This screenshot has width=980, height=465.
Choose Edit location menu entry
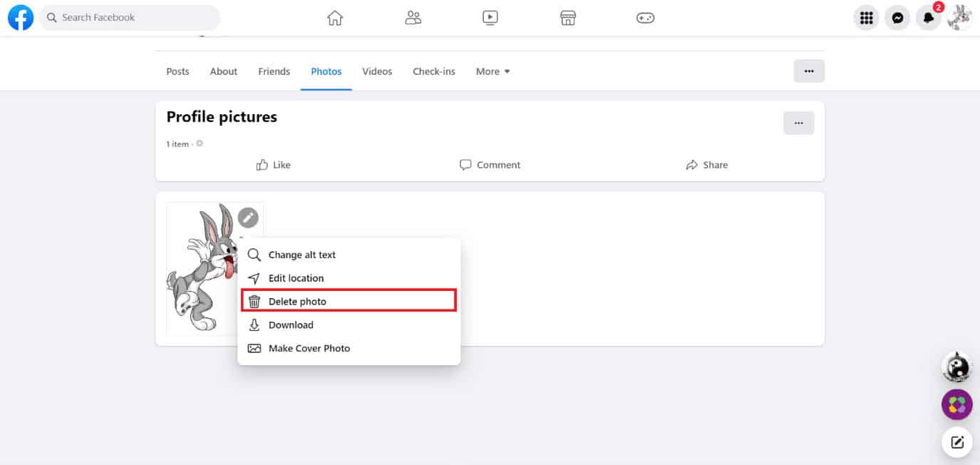point(349,278)
